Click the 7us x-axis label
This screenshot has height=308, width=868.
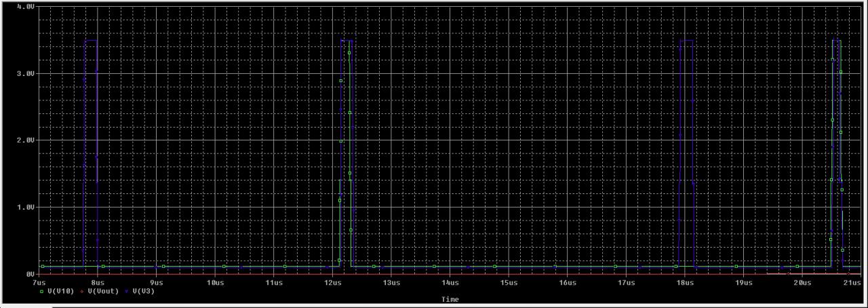39,282
